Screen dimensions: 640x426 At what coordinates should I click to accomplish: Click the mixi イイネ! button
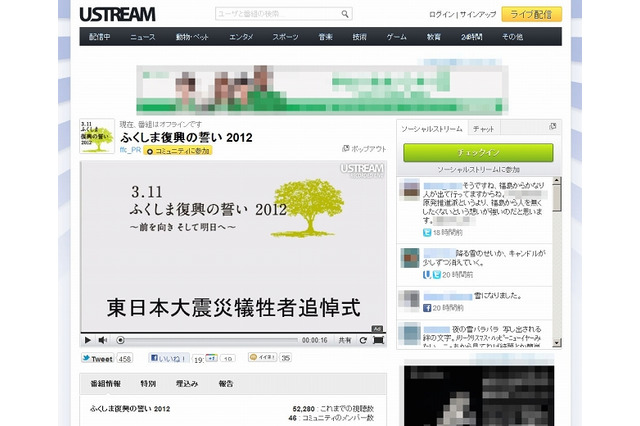262,357
